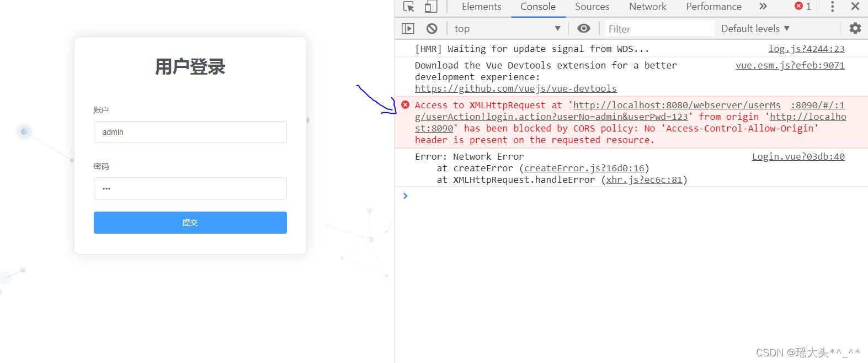Open vue.esm.js?efeb:9071 source link
This screenshot has height=363, width=868.
(x=790, y=65)
